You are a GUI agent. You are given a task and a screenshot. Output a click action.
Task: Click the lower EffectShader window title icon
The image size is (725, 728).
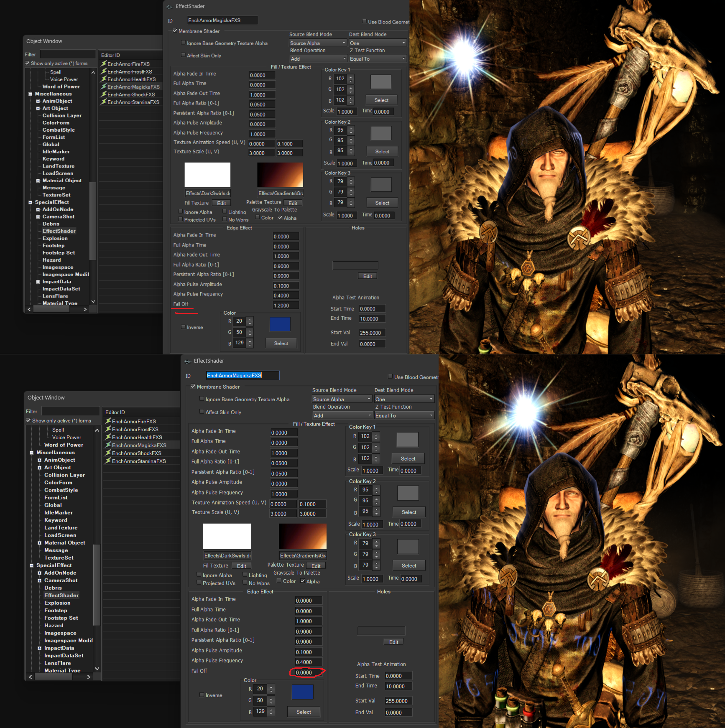pos(188,361)
